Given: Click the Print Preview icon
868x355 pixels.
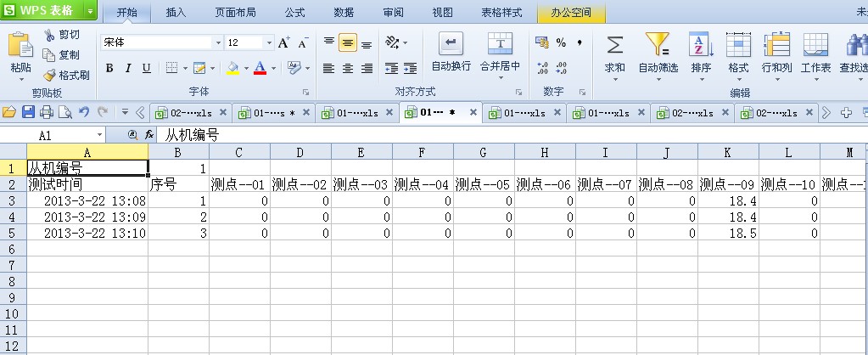Looking at the screenshot, I should 64,112.
